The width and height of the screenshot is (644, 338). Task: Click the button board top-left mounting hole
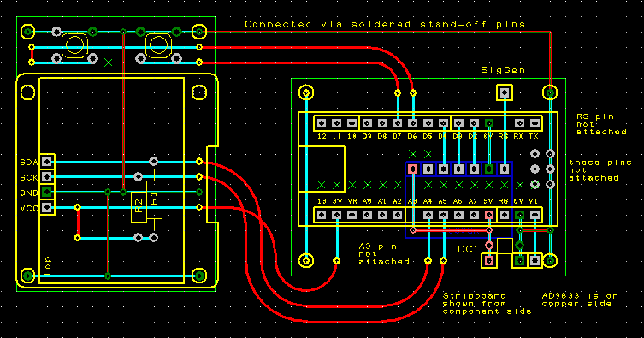pos(28,32)
